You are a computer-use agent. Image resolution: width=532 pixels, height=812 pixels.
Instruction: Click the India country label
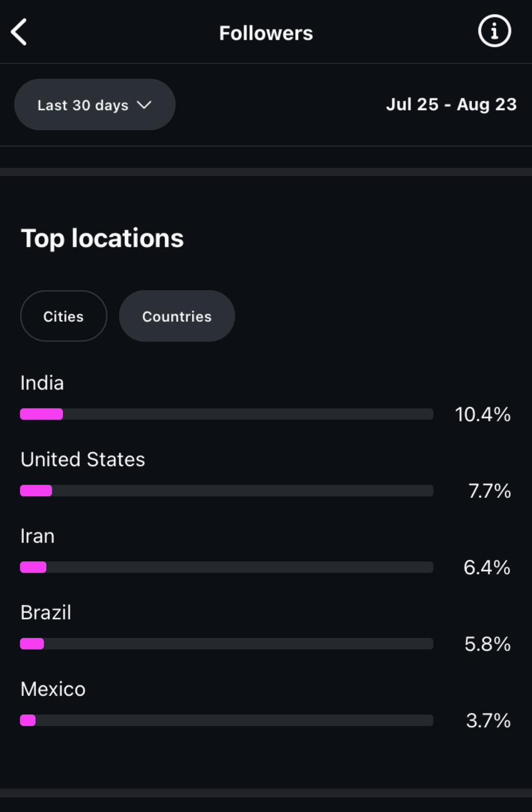pos(42,383)
